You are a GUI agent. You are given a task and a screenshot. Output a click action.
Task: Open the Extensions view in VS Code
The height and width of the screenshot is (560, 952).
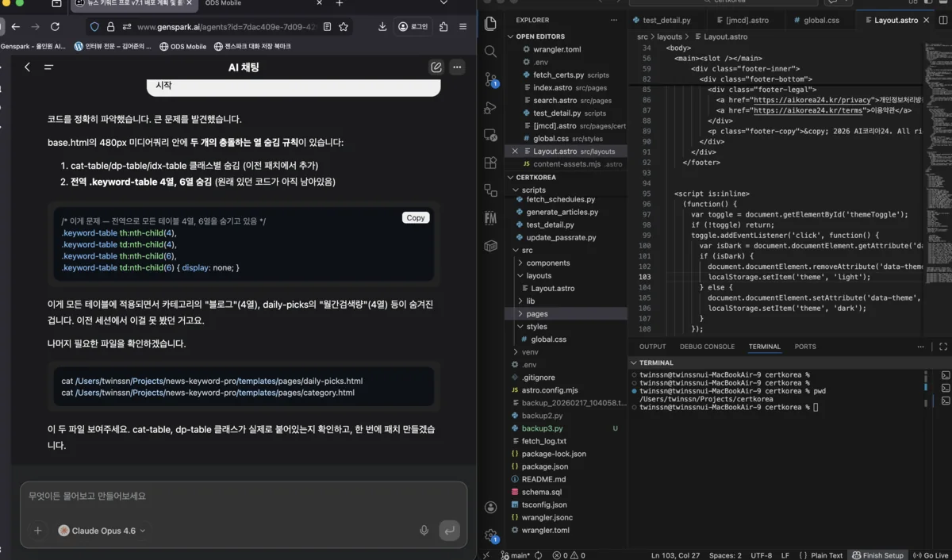490,163
